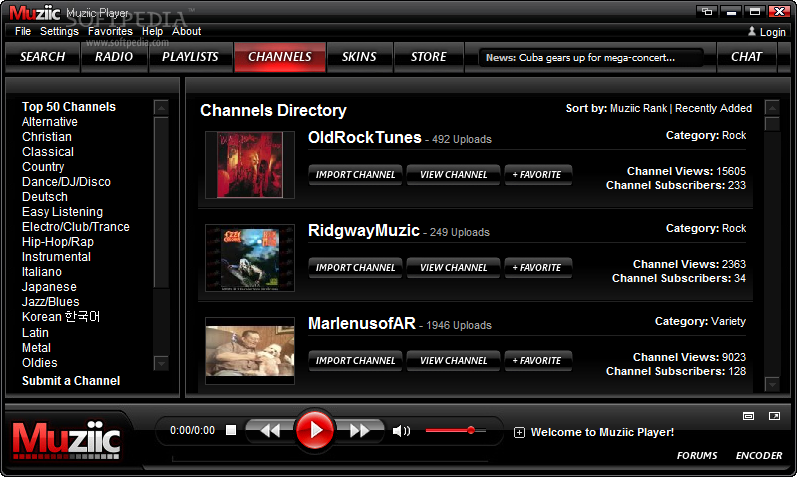Open the OldRockTunes album thumbnail
The width and height of the screenshot is (797, 477).
tap(250, 165)
